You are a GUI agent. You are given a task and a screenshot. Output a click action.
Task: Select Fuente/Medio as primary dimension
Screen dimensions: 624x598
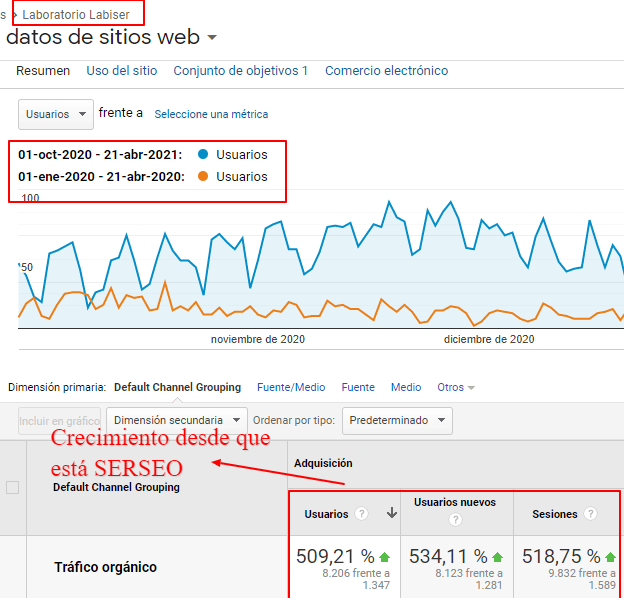[x=291, y=387]
